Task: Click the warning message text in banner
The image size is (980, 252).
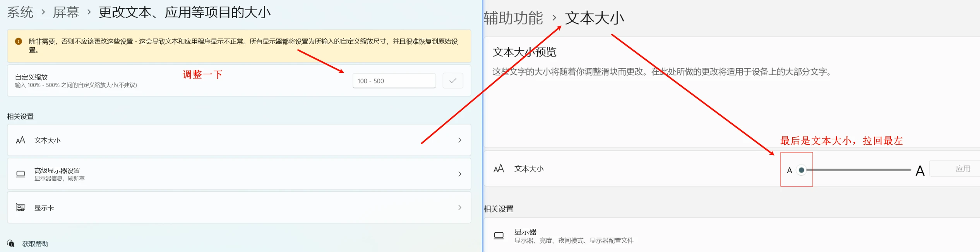Action: (243, 45)
